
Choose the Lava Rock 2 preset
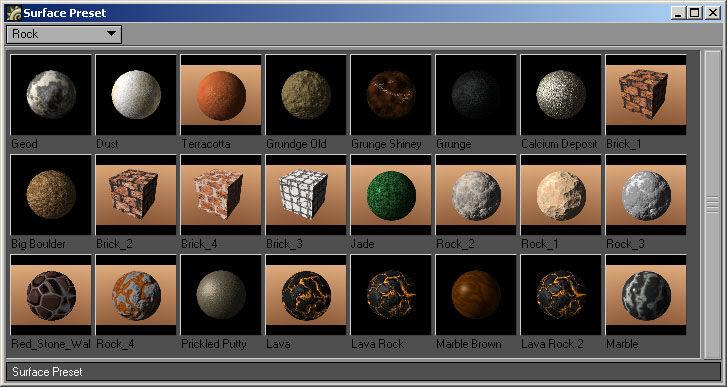point(561,295)
